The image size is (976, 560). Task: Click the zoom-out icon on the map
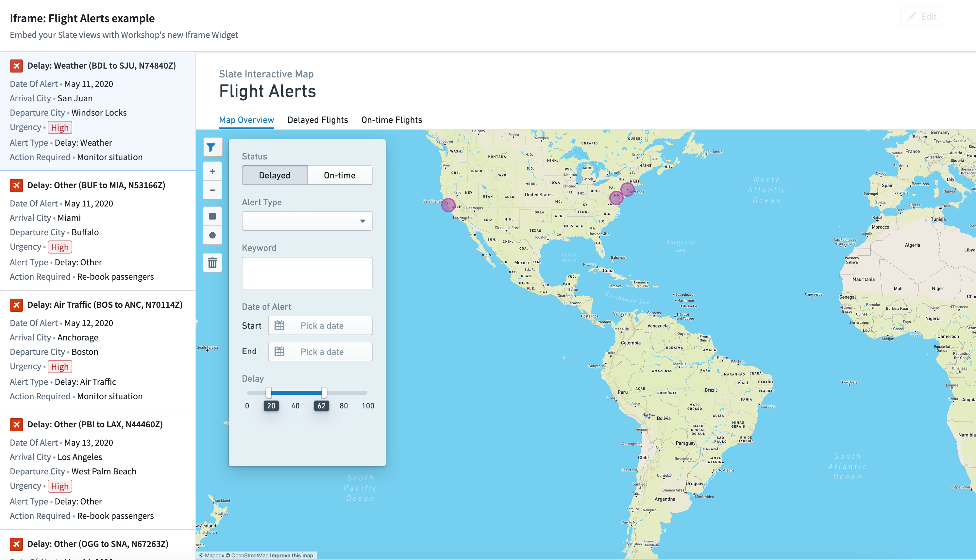[212, 189]
